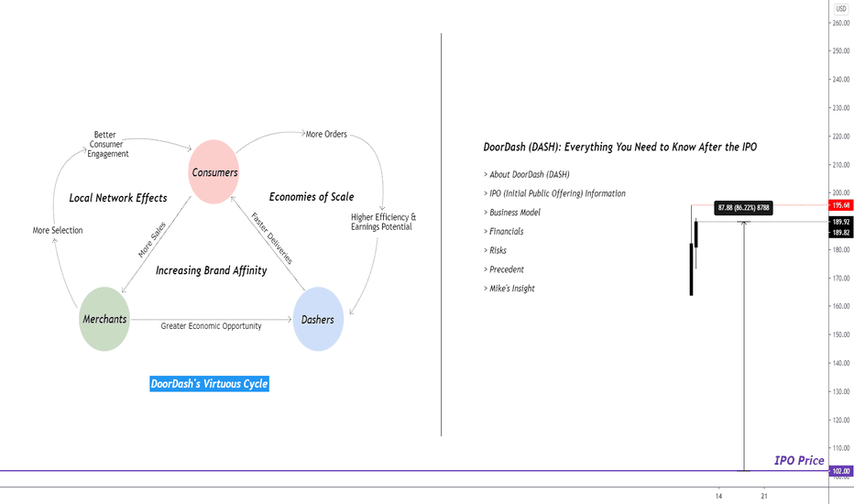Click the About DoorDash (DASH) entry
This screenshot has height=504, width=854.
pyautogui.click(x=527, y=174)
